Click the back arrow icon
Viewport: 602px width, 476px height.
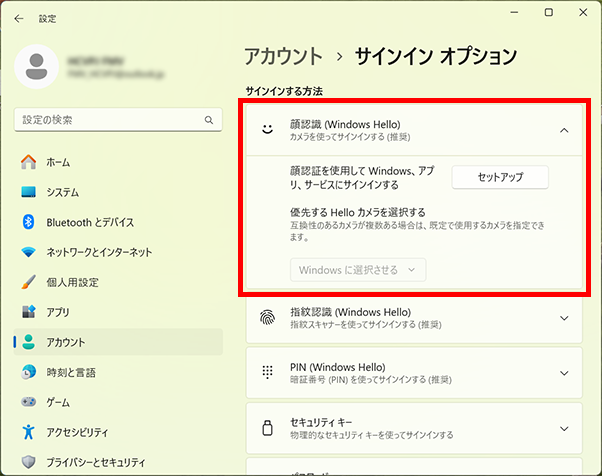click(x=19, y=18)
